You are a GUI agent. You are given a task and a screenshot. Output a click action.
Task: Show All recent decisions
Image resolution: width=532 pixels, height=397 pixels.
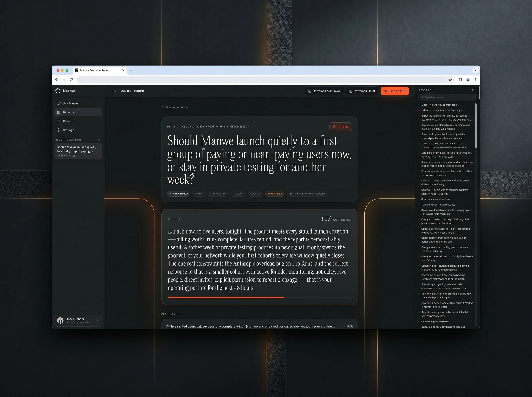tap(100, 140)
